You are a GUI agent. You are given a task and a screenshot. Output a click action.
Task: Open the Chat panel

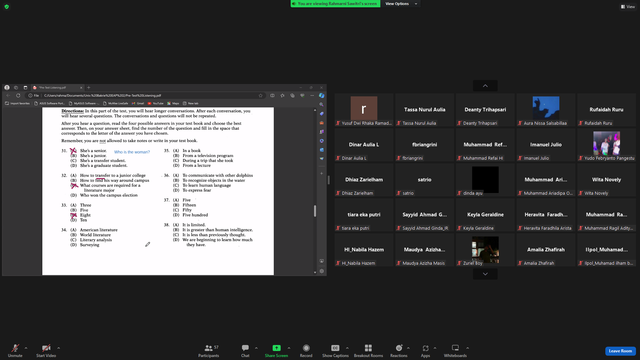[x=245, y=350]
